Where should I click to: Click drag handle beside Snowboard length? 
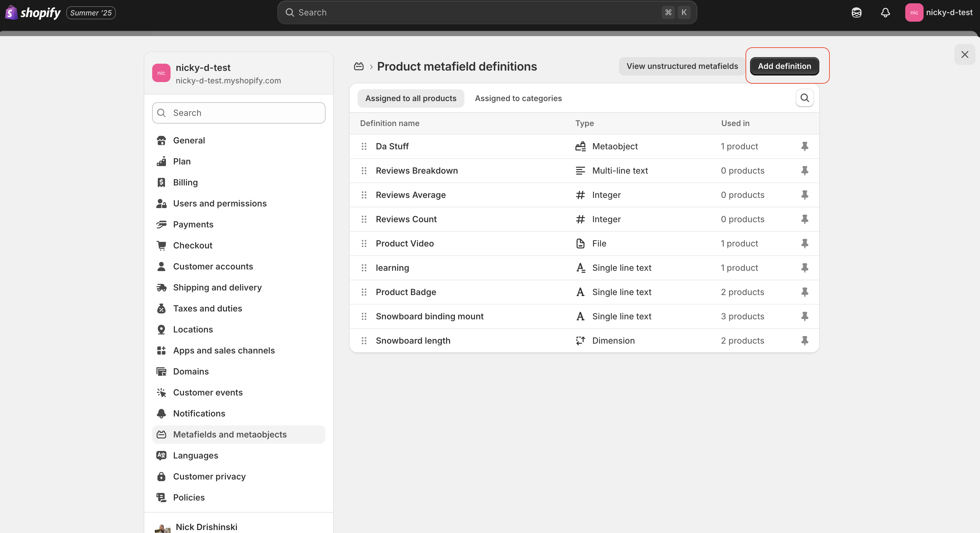364,340
